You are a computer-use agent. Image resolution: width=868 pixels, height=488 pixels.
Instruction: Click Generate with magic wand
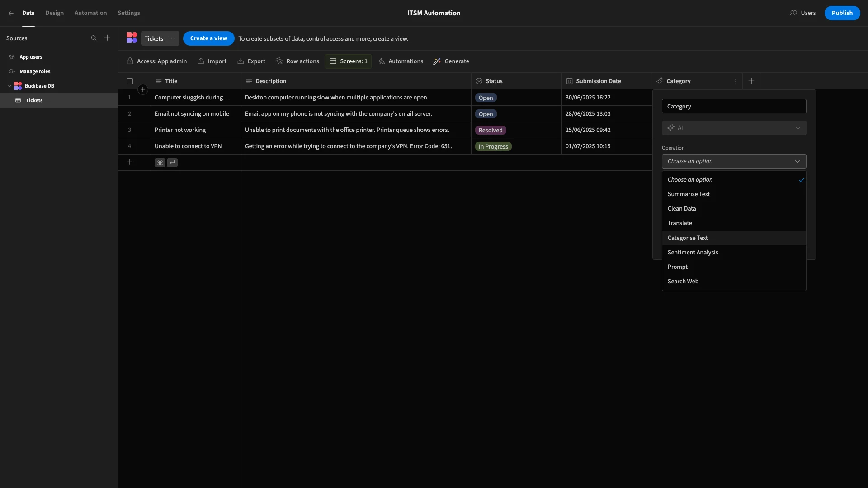click(x=451, y=61)
